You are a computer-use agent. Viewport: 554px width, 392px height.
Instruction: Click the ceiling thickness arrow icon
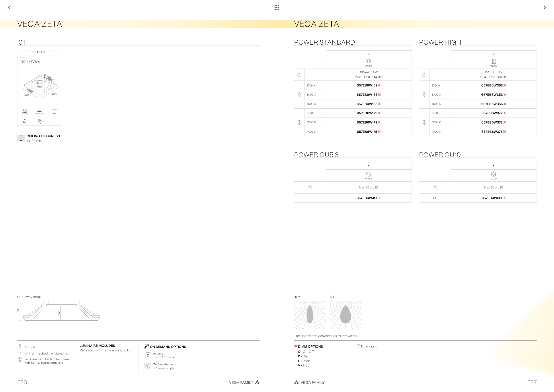click(x=21, y=138)
